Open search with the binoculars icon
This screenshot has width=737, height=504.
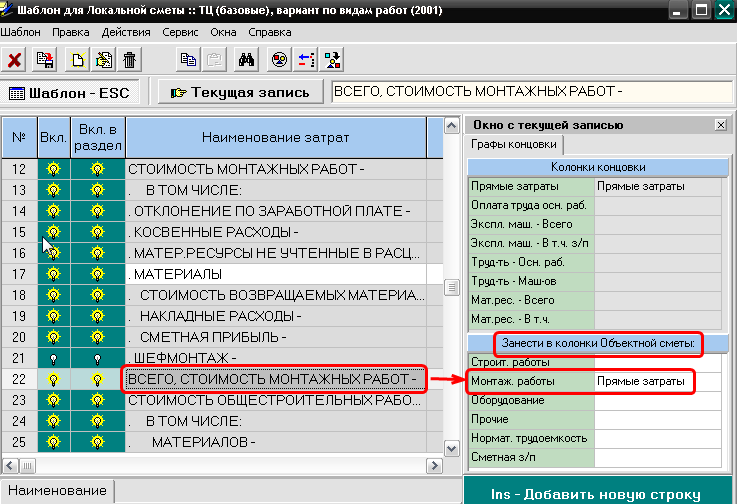244,60
